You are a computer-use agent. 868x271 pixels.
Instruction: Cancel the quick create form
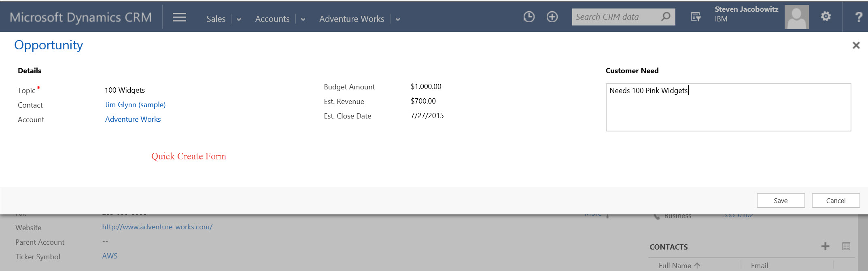pos(836,201)
